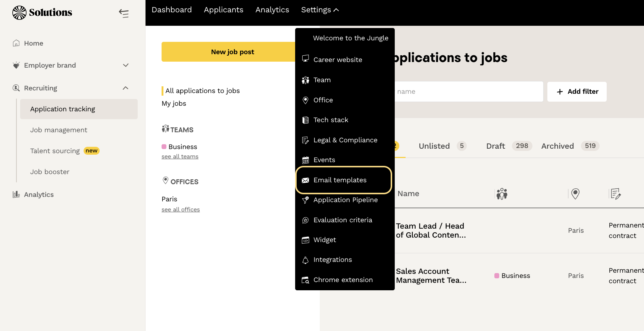
Task: Click the Integrations icon in Settings menu
Action: coord(305,260)
